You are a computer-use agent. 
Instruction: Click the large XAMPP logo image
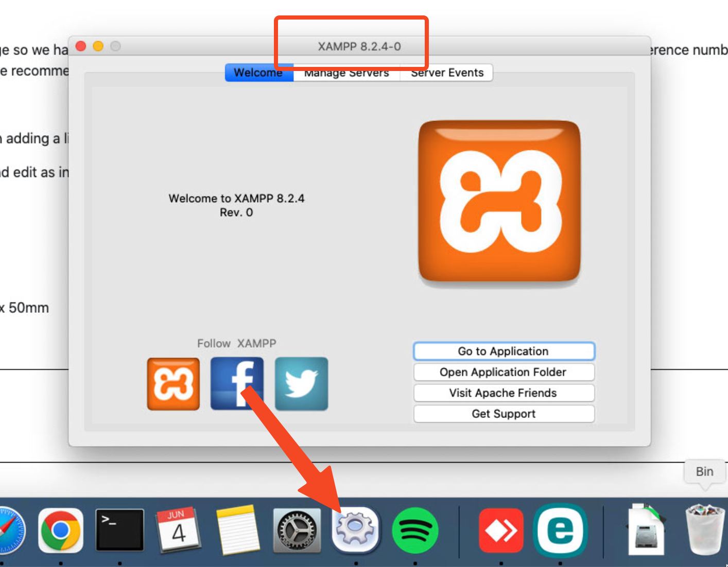tap(499, 201)
